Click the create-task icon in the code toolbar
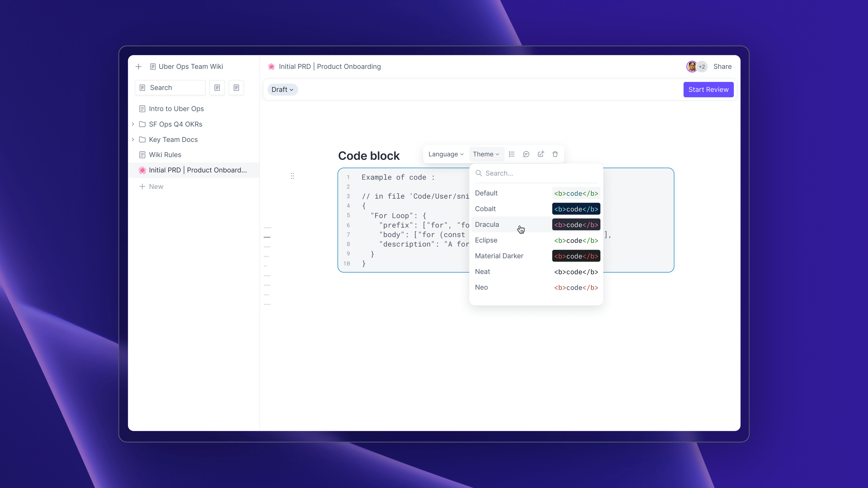This screenshot has height=488, width=868. tap(541, 154)
